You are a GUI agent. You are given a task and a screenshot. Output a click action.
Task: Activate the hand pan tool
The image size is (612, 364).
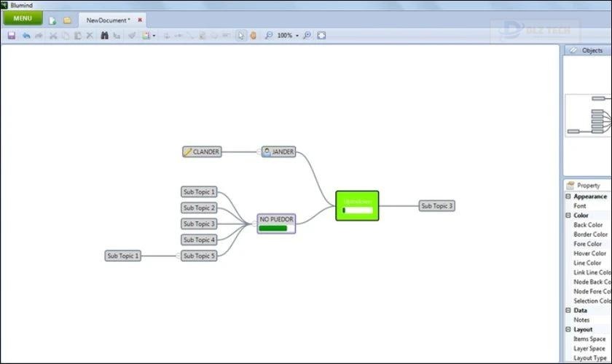pos(254,36)
